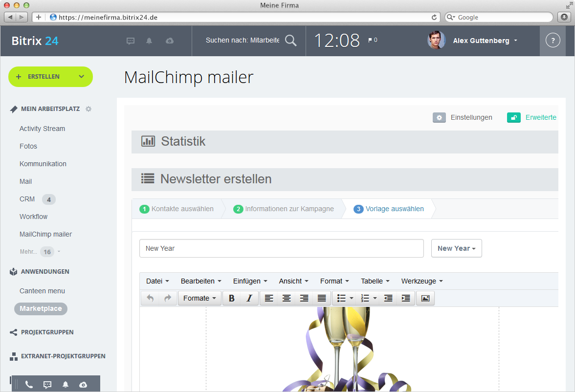Increase indent in editor
The height and width of the screenshot is (392, 575).
tap(406, 298)
